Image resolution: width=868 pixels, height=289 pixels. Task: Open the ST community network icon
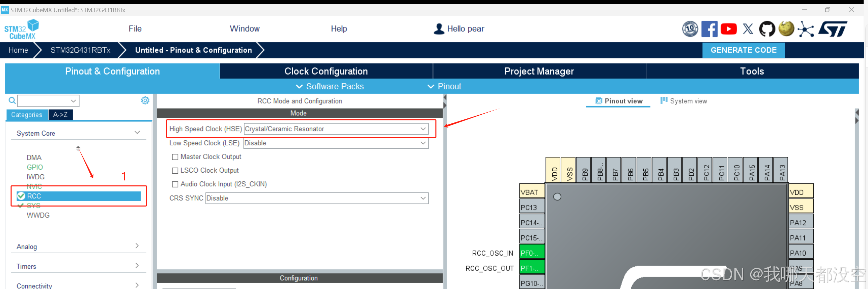806,29
